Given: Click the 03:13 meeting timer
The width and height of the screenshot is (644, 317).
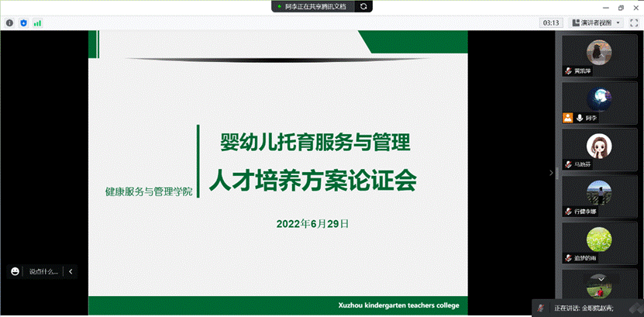Looking at the screenshot, I should point(552,22).
